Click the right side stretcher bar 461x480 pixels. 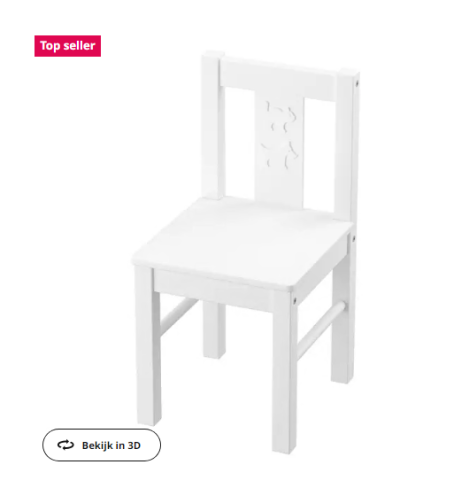point(321,329)
